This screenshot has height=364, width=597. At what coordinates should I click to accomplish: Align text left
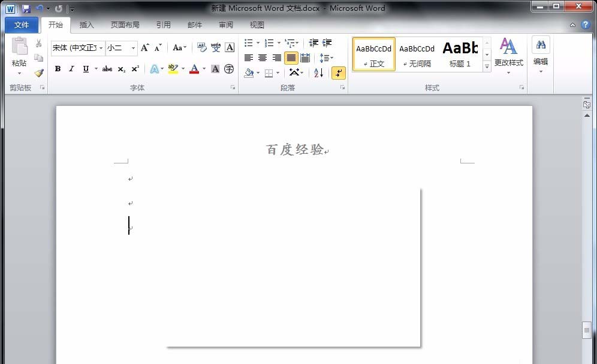click(249, 58)
